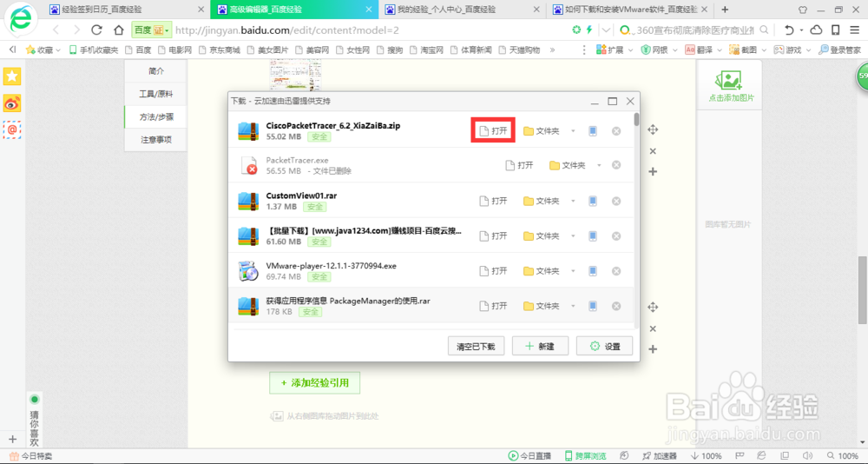The image size is (868, 464).
Task: Reload page with refresh icon
Action: [x=97, y=30]
